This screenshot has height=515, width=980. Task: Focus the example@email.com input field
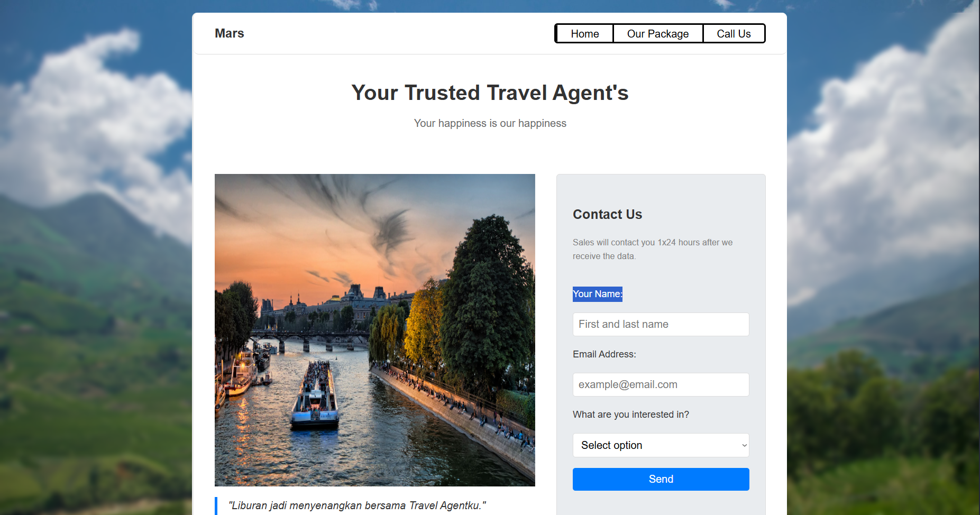click(661, 384)
